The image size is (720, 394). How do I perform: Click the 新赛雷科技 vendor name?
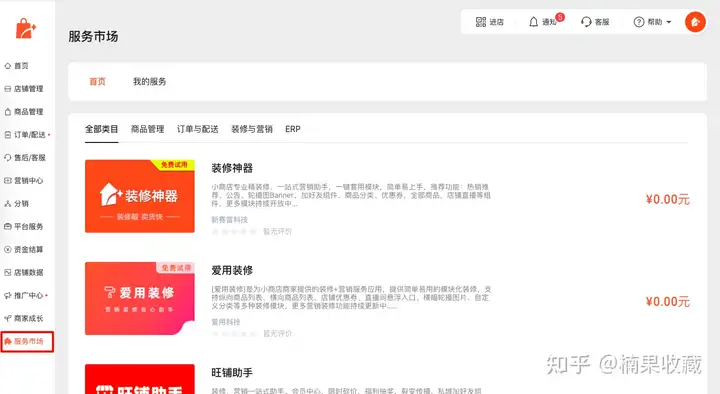pos(230,220)
